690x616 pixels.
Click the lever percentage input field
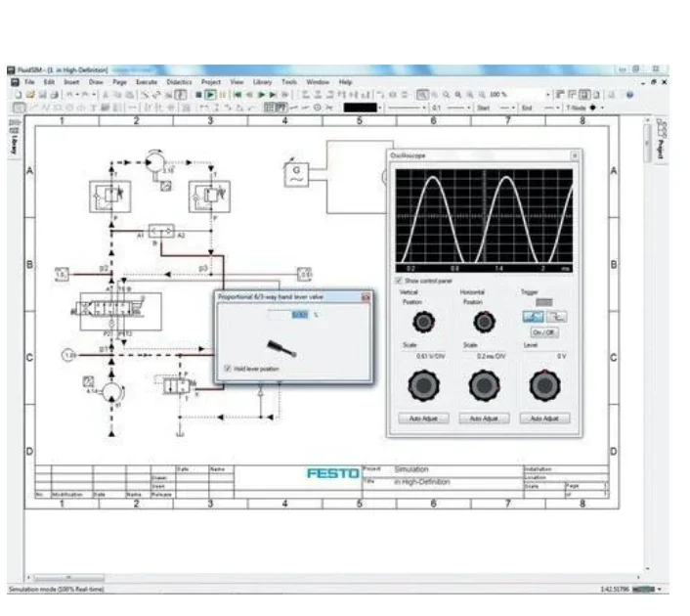(x=288, y=315)
